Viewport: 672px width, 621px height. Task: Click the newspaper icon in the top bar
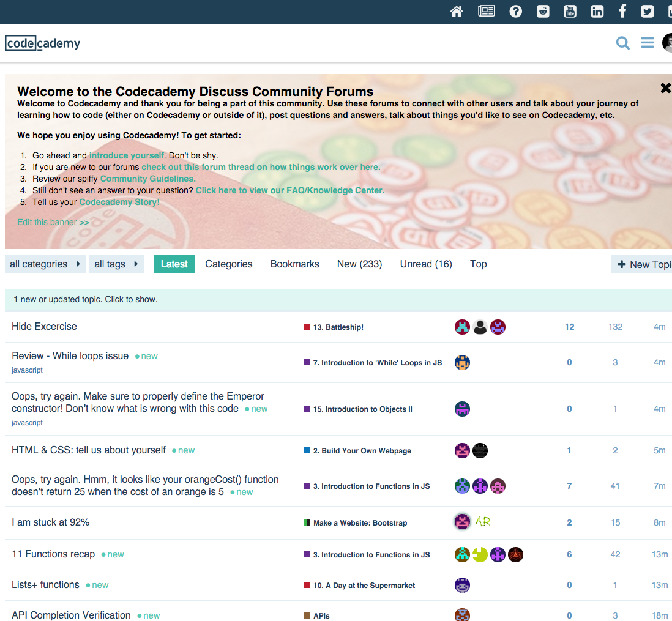point(486,11)
